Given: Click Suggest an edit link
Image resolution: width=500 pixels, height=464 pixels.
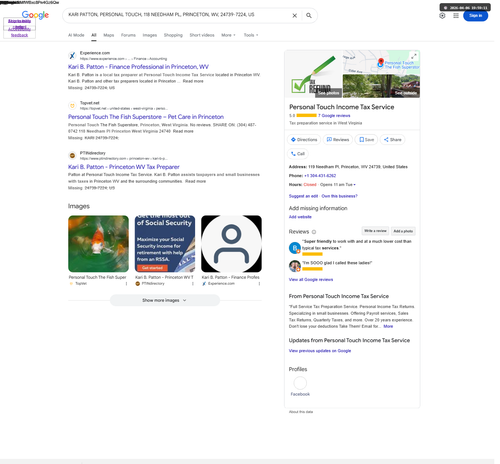Looking at the screenshot, I should [x=303, y=196].
